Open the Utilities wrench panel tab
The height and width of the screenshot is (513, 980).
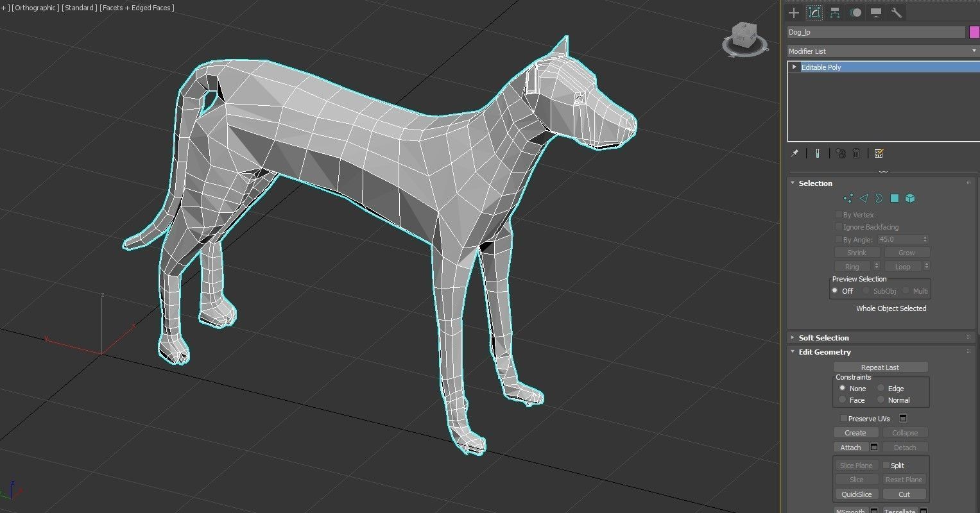[897, 13]
